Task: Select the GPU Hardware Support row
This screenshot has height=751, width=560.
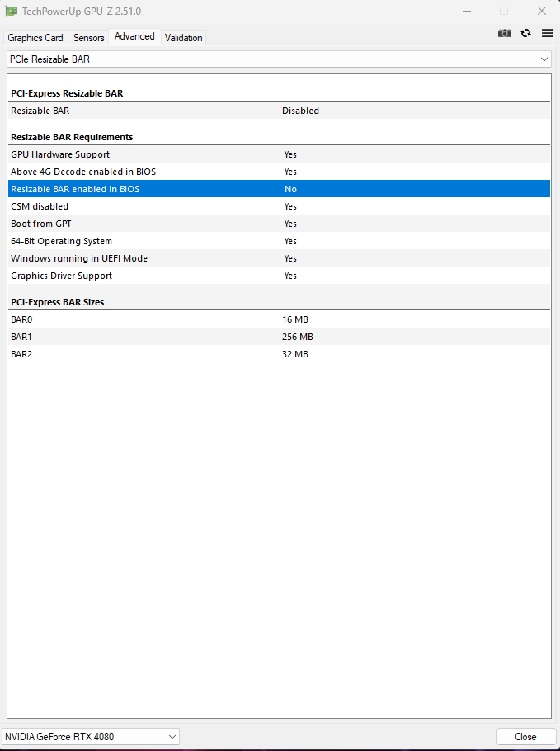Action: 279,154
